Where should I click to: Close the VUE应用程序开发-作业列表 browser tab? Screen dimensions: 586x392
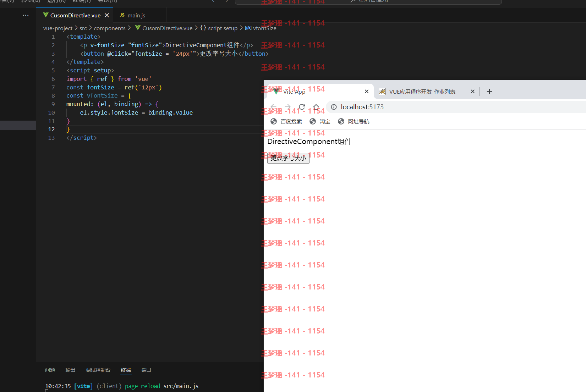(472, 92)
